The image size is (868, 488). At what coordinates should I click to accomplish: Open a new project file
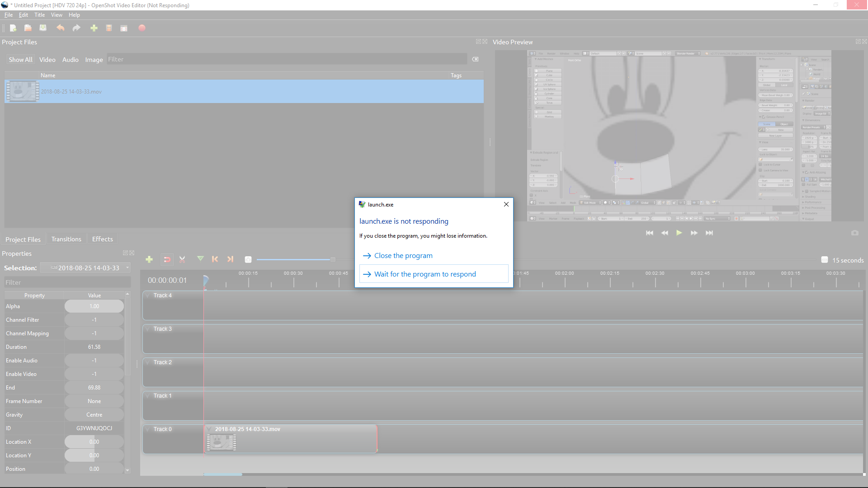pyautogui.click(x=13, y=28)
